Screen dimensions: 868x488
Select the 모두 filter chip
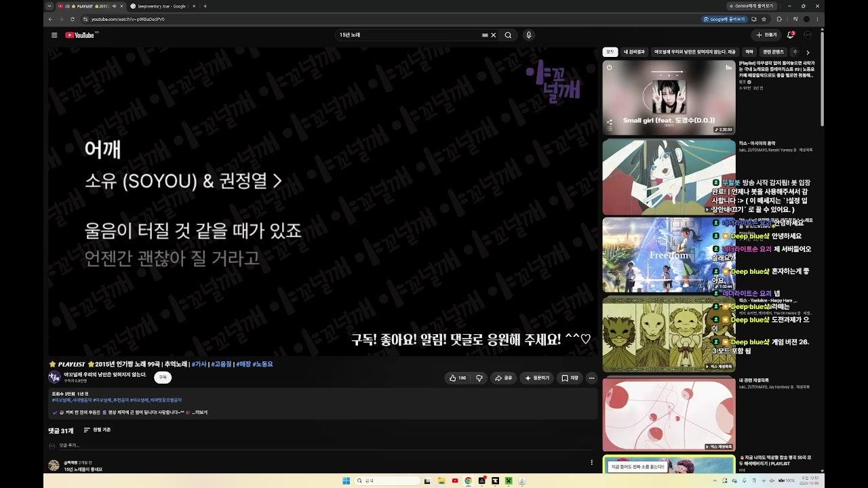point(610,52)
